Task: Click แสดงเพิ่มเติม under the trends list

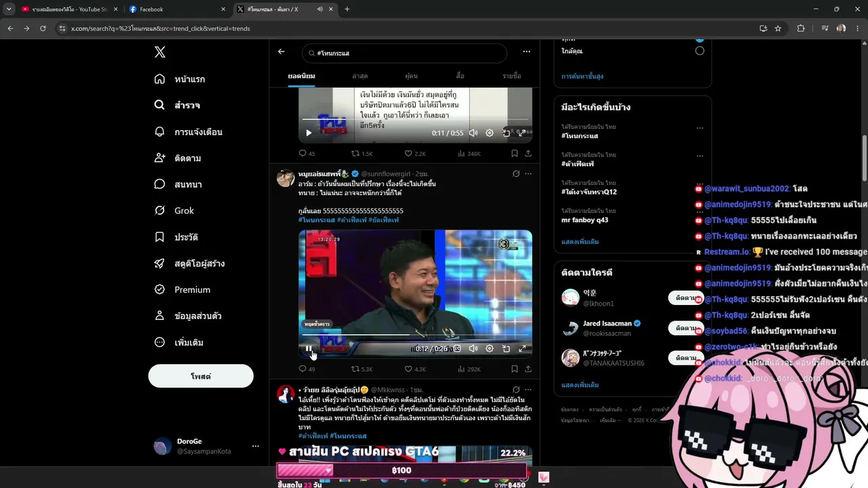Action: click(x=580, y=242)
